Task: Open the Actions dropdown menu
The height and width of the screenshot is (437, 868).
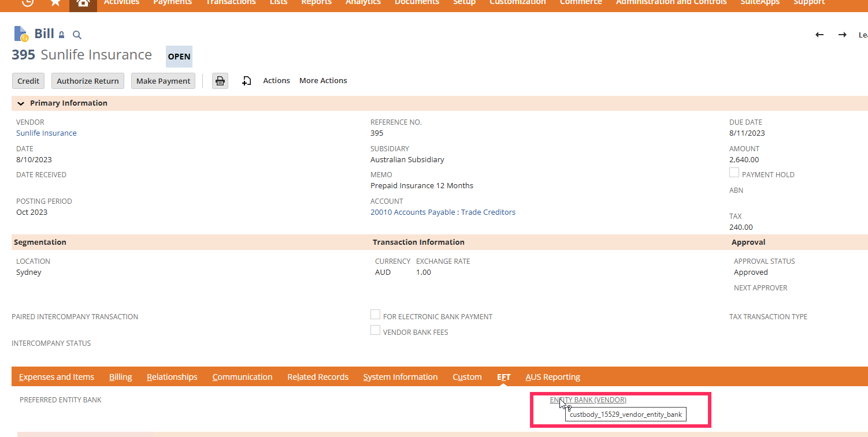Action: click(276, 80)
